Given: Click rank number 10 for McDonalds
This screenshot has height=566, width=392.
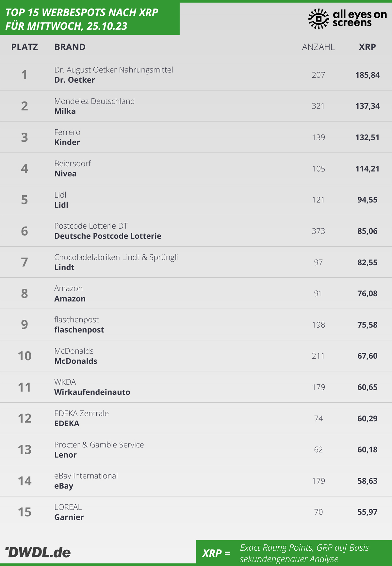Looking at the screenshot, I should [24, 356].
